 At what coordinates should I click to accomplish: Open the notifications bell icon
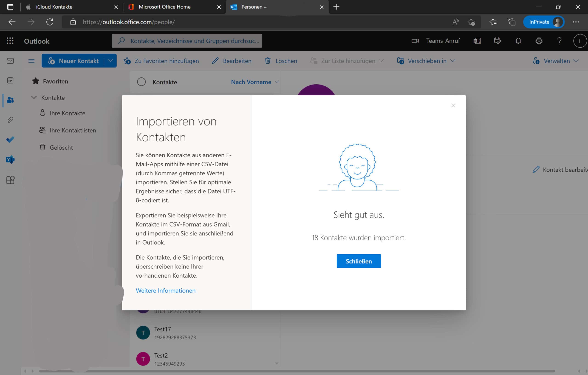[518, 41]
